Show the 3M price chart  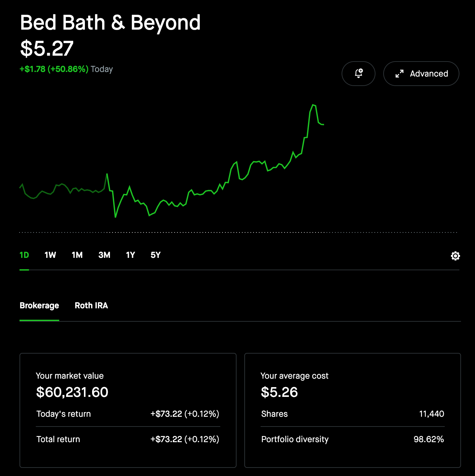pos(104,255)
